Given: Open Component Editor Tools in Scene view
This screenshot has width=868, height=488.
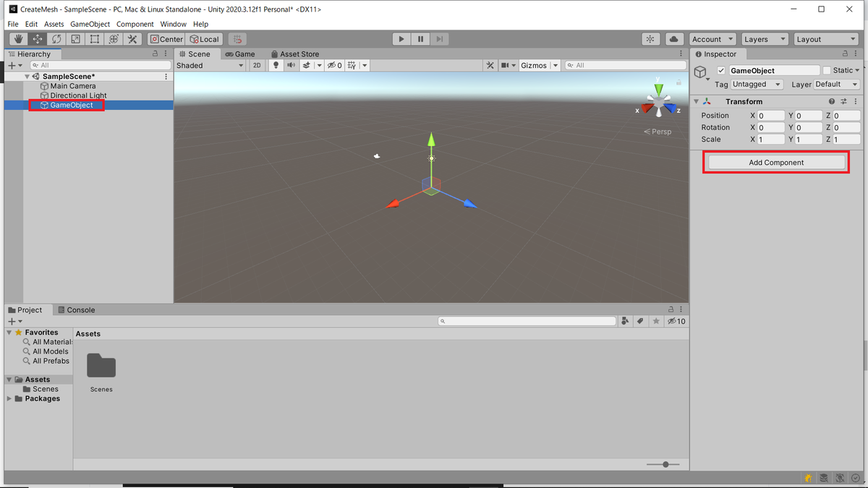Looking at the screenshot, I should click(490, 65).
